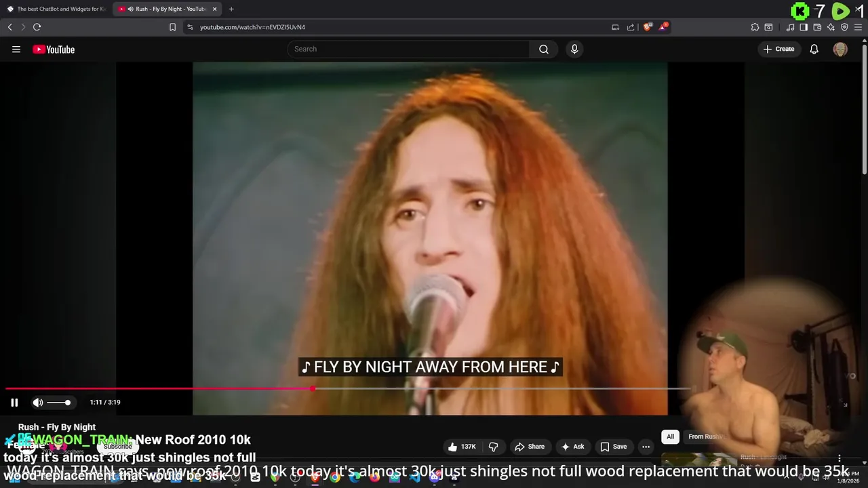Close the Rush - Fly By Night tab
This screenshot has width=868, height=488.
[x=215, y=9]
